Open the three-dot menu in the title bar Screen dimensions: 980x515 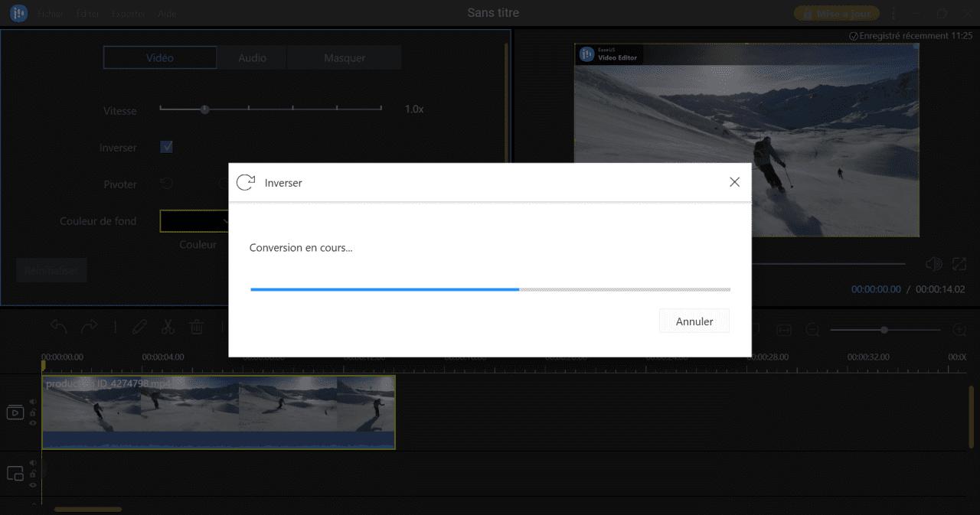coord(893,13)
